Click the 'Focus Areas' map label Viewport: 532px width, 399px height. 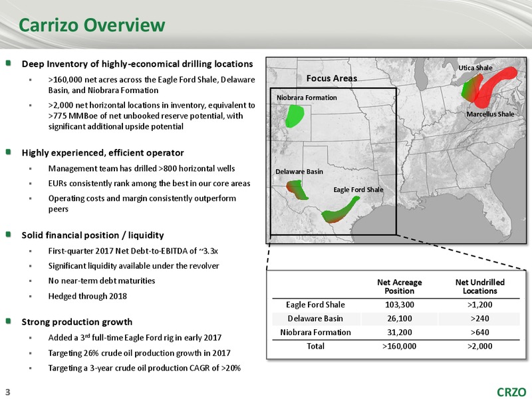click(332, 78)
